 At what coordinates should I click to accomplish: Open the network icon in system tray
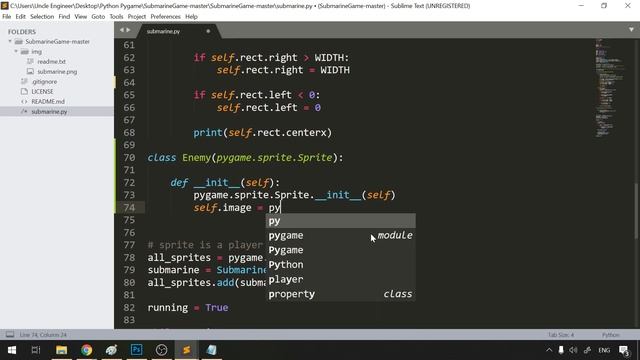point(587,350)
